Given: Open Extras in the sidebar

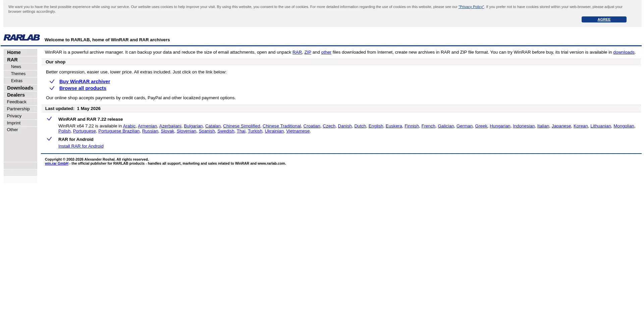Looking at the screenshot, I should [x=17, y=81].
